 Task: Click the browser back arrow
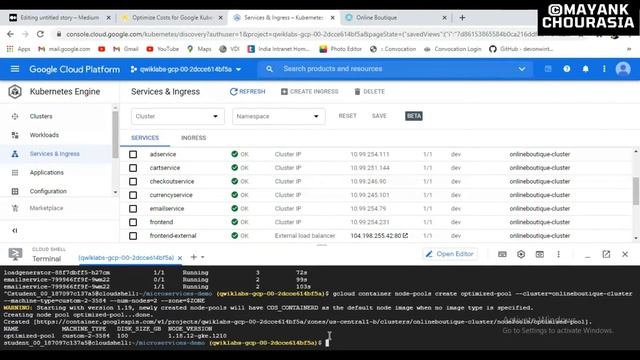tap(10, 34)
